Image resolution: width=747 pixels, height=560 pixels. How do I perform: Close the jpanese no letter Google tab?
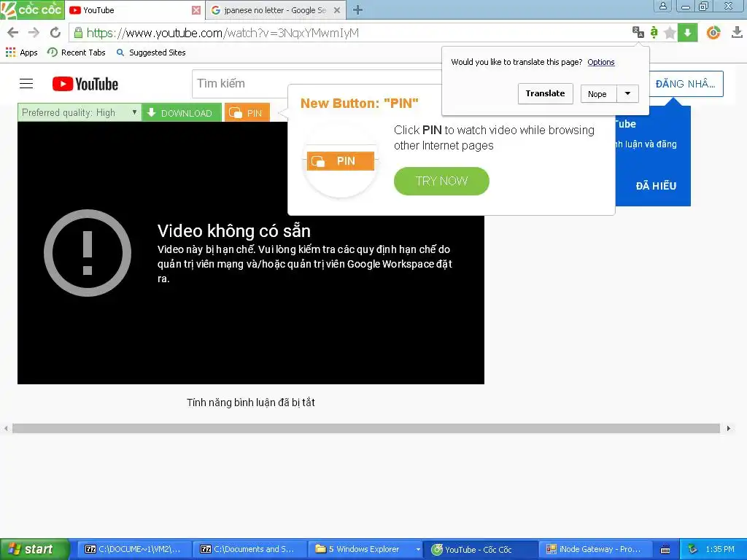point(337,10)
